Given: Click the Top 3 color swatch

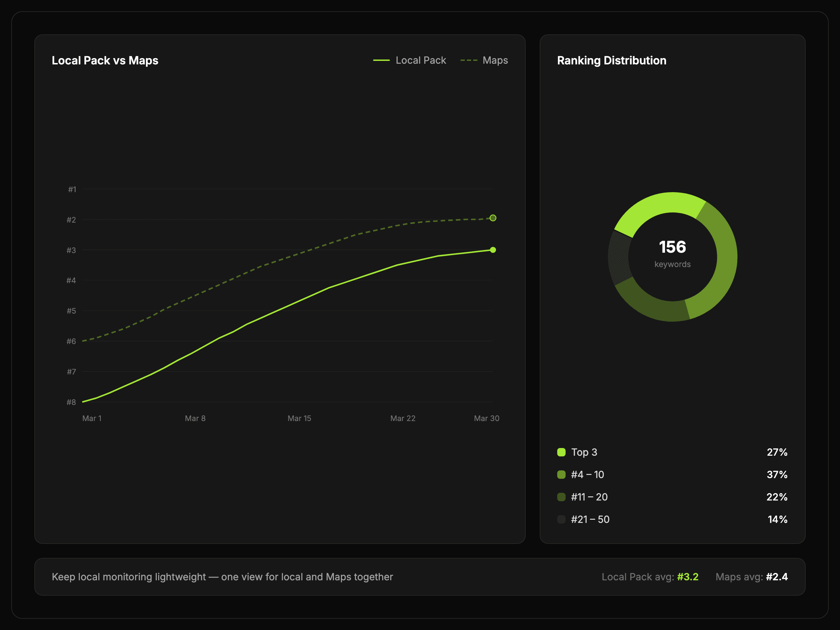Looking at the screenshot, I should [561, 452].
